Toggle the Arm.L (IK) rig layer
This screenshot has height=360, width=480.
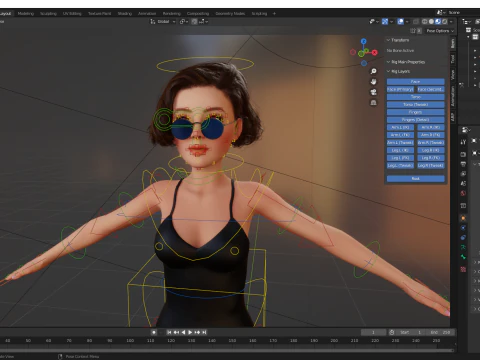click(x=400, y=127)
